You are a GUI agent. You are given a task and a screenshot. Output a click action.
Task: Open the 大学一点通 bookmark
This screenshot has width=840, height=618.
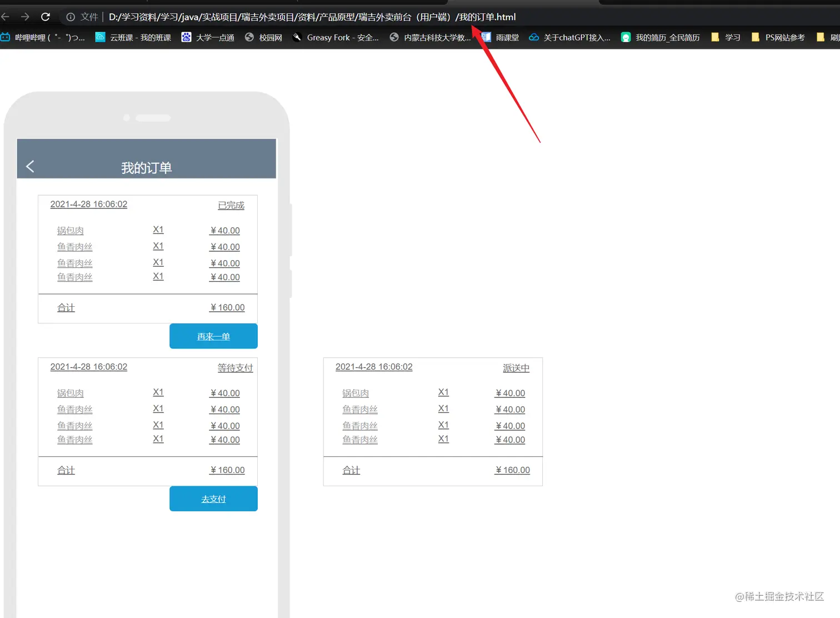[x=208, y=37]
